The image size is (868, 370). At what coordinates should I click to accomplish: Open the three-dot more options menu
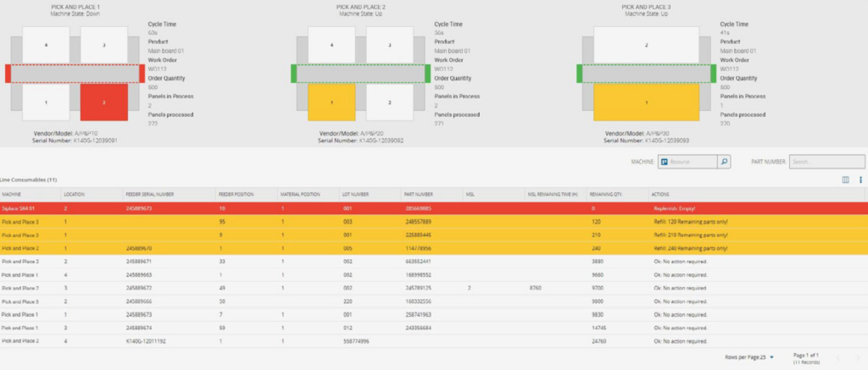pos(860,179)
